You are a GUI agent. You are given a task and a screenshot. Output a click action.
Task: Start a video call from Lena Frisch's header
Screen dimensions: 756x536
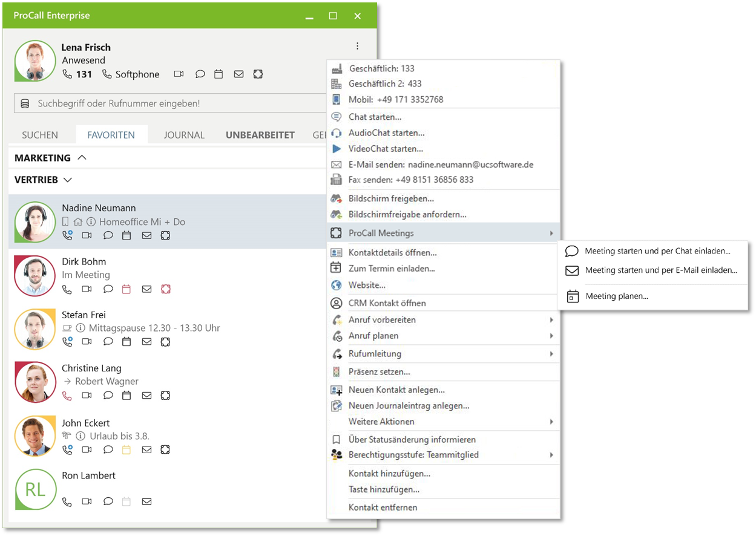pos(178,74)
